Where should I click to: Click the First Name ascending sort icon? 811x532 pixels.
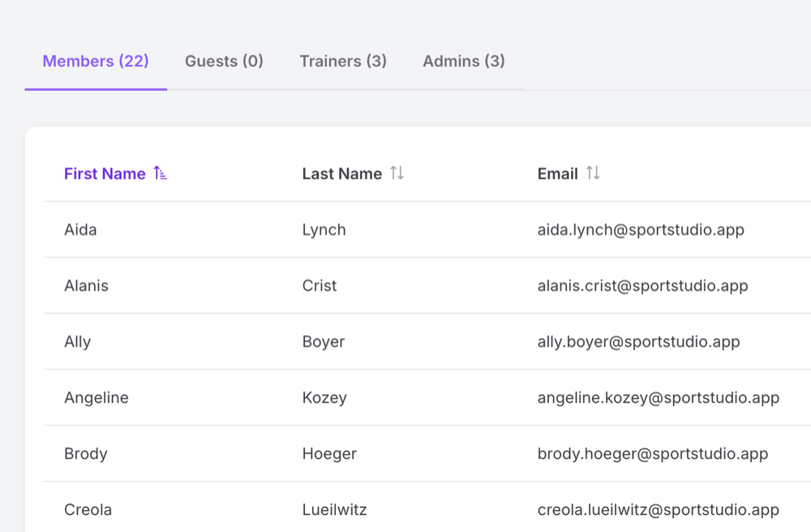[x=161, y=174]
